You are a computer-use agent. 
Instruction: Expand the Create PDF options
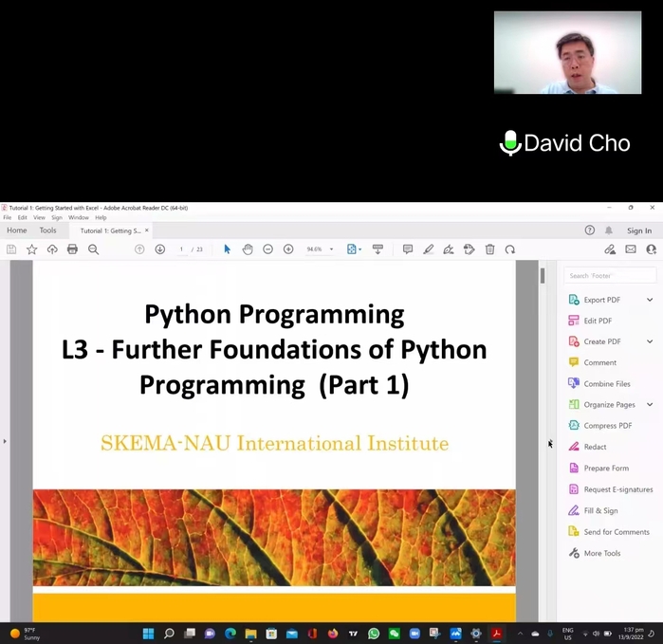[x=650, y=341]
